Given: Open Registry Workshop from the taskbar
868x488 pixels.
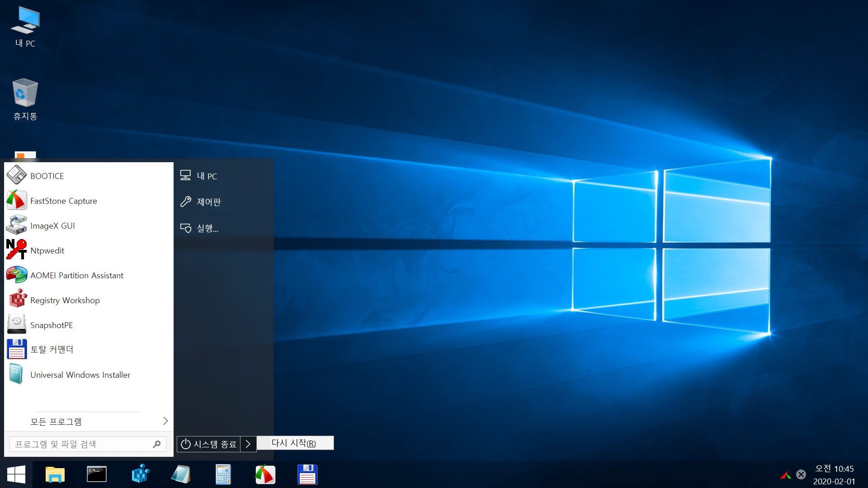Looking at the screenshot, I should [x=141, y=474].
